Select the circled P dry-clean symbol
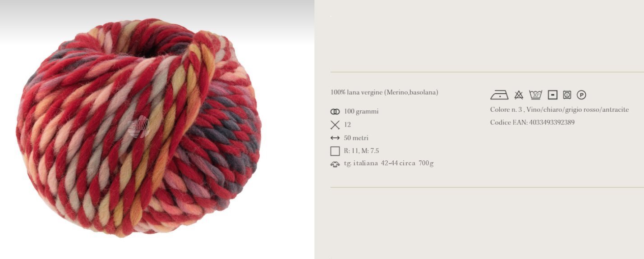Image resolution: width=644 pixels, height=259 pixels. pos(581,95)
